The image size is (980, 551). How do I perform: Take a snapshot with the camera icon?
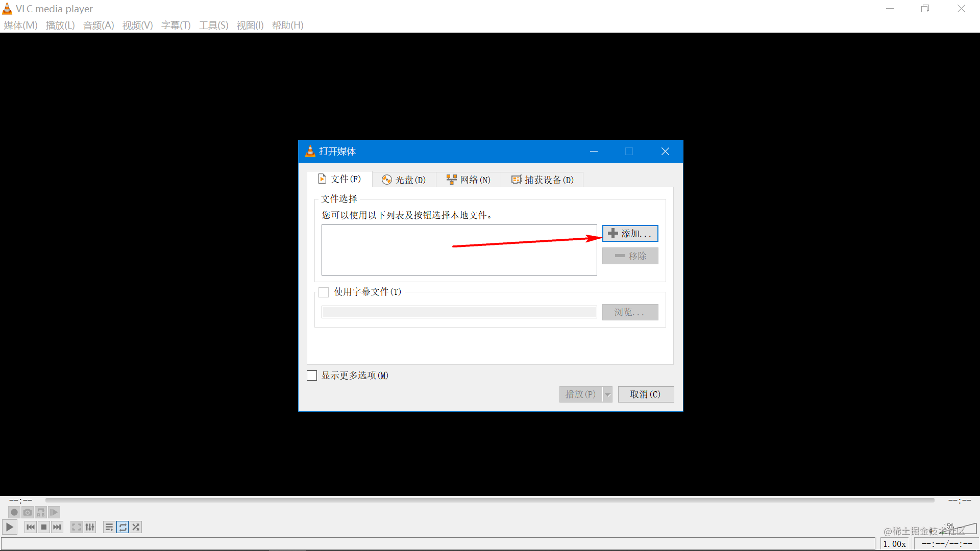(28, 512)
